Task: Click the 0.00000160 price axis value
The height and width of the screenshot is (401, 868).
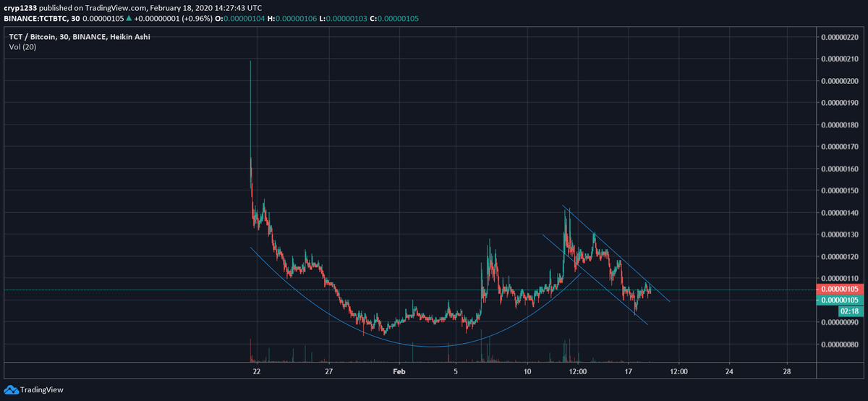Action: point(841,169)
